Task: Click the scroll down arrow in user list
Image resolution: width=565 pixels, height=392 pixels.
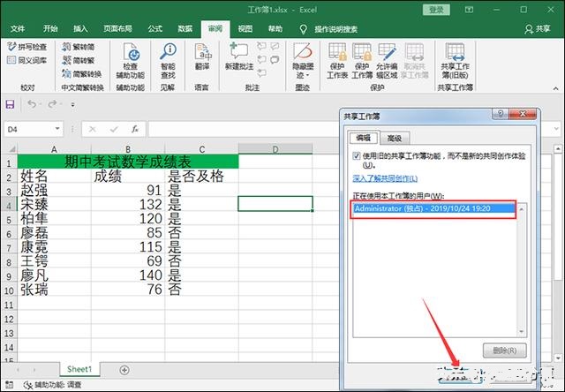Action: coord(522,332)
